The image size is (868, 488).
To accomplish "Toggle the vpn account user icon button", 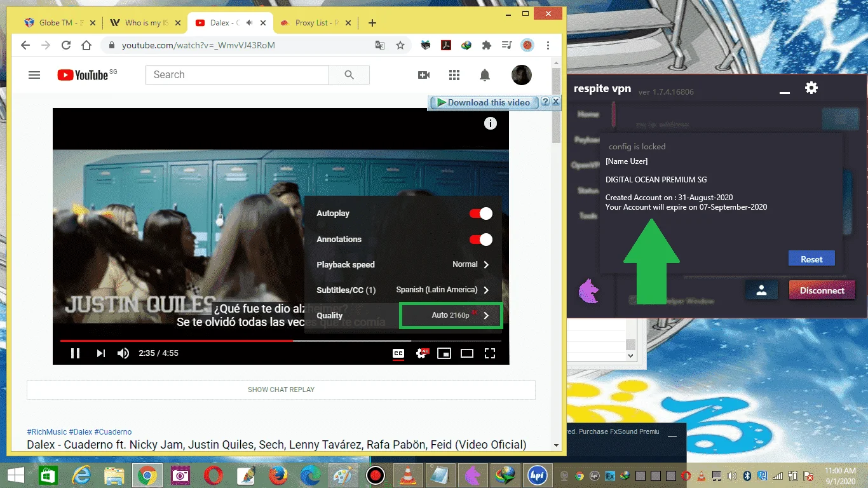I will [x=762, y=290].
